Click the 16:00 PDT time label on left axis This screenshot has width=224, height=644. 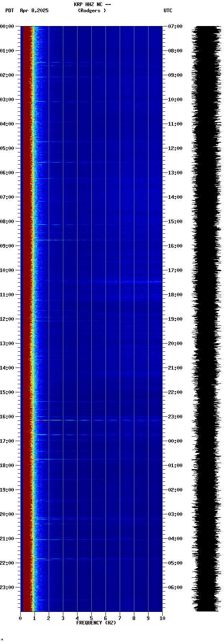(7, 417)
